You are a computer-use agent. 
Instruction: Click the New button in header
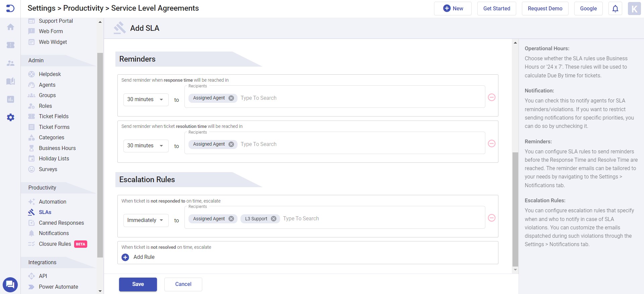tap(453, 9)
